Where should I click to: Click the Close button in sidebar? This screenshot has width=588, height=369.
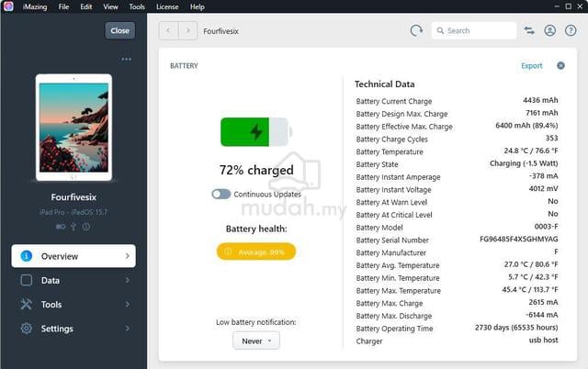[x=119, y=30]
